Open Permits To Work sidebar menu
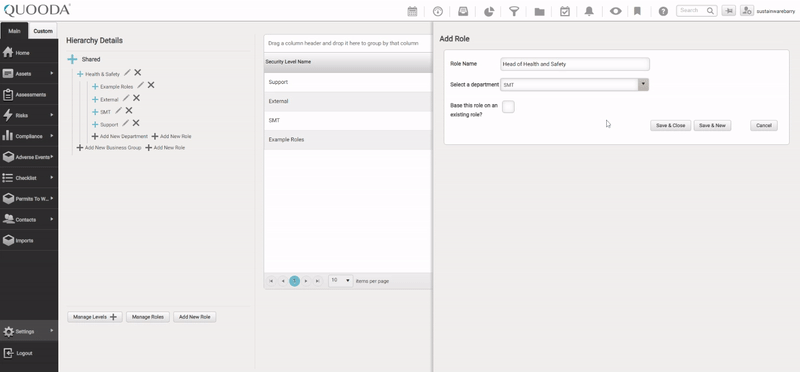Image resolution: width=800 pixels, height=372 pixels. (29, 199)
